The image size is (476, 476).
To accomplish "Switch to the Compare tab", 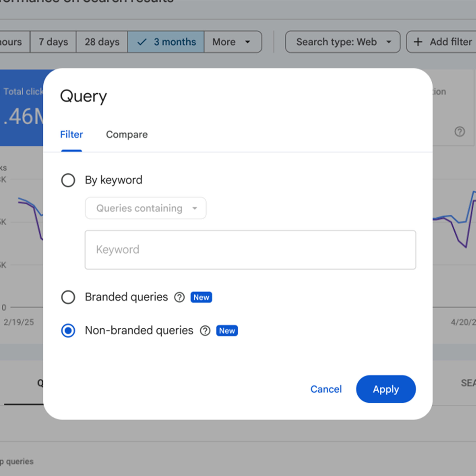I will pyautogui.click(x=127, y=135).
